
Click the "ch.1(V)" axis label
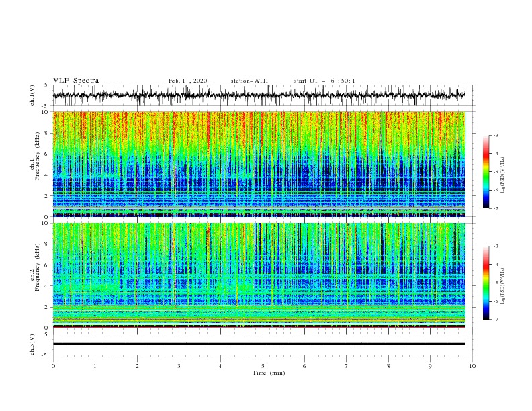(32, 95)
